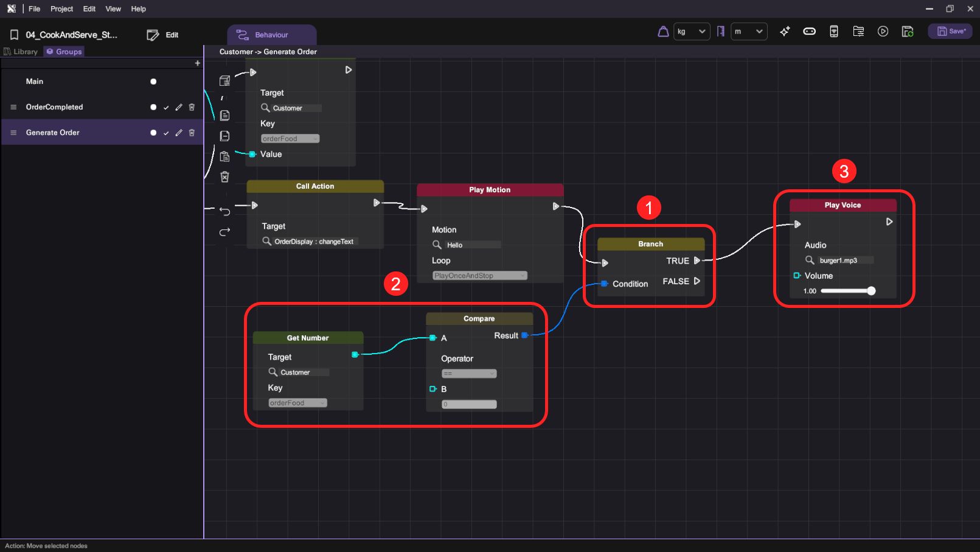Toggle the checkmark on OrderCompleted group
This screenshot has height=552, width=980.
coord(166,108)
